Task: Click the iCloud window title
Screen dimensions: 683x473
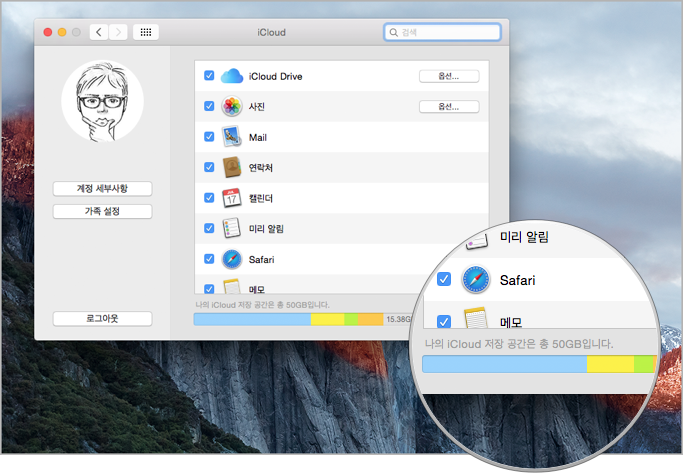Action: pos(271,32)
